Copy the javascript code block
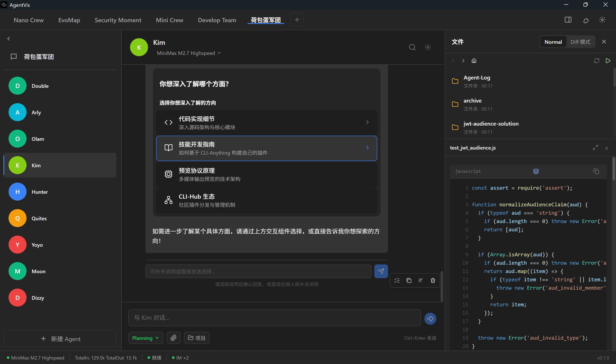This screenshot has height=364, width=616. coord(596,171)
